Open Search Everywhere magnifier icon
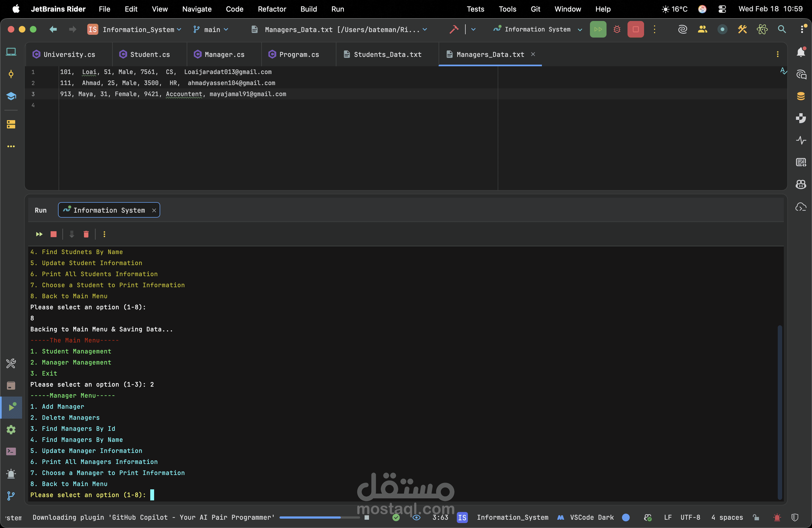The width and height of the screenshot is (812, 528). [x=782, y=29]
